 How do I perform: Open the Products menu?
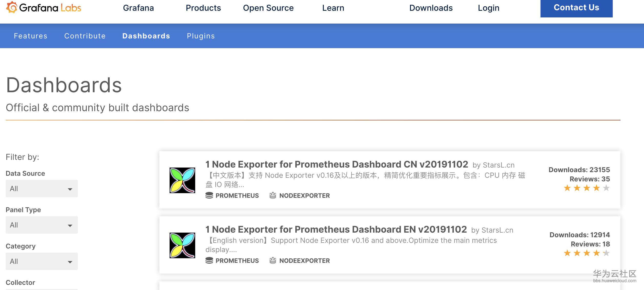click(x=203, y=8)
